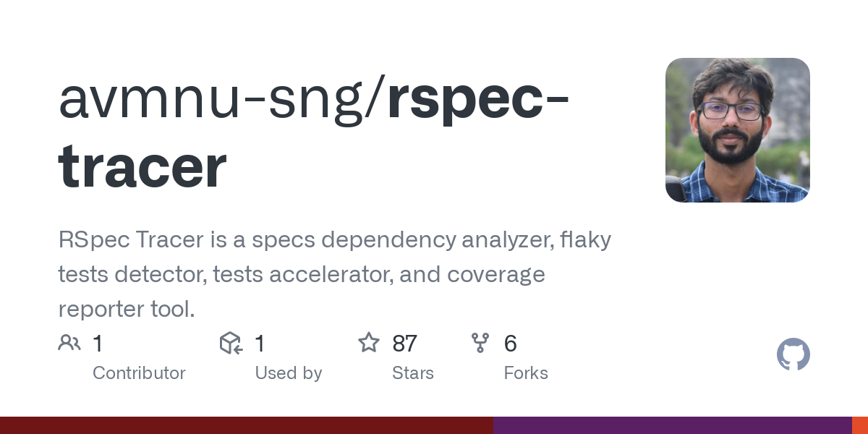Click the fork icon
Viewport: 868px width, 434px height.
click(x=480, y=343)
